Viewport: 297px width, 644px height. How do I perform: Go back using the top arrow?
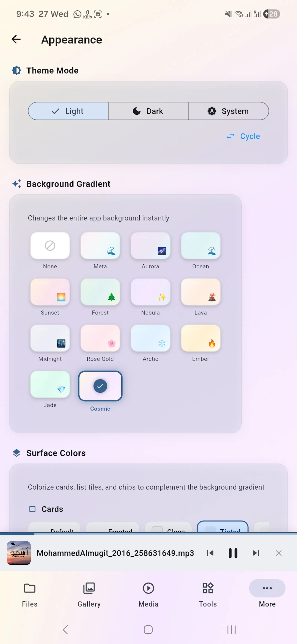pyautogui.click(x=16, y=39)
